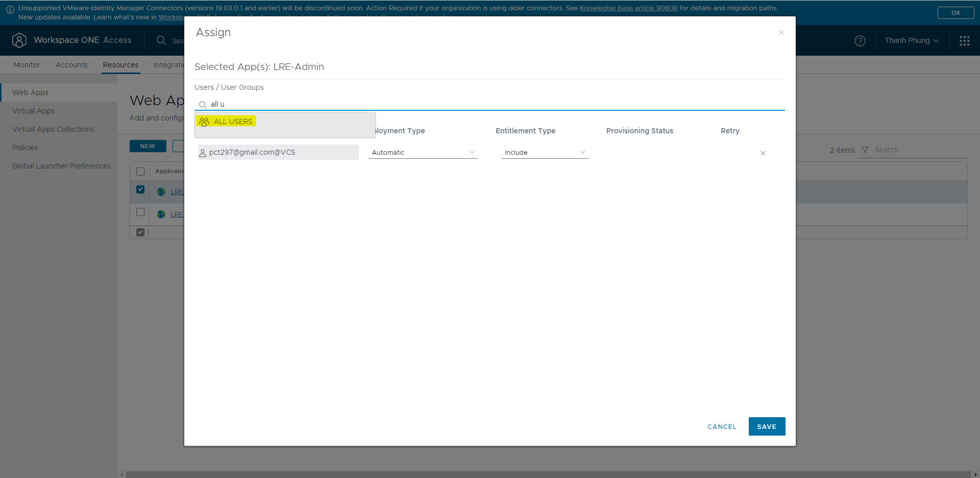Click the ALL USERS group icon in suggestions
Image resolution: width=980 pixels, height=478 pixels.
click(x=204, y=122)
